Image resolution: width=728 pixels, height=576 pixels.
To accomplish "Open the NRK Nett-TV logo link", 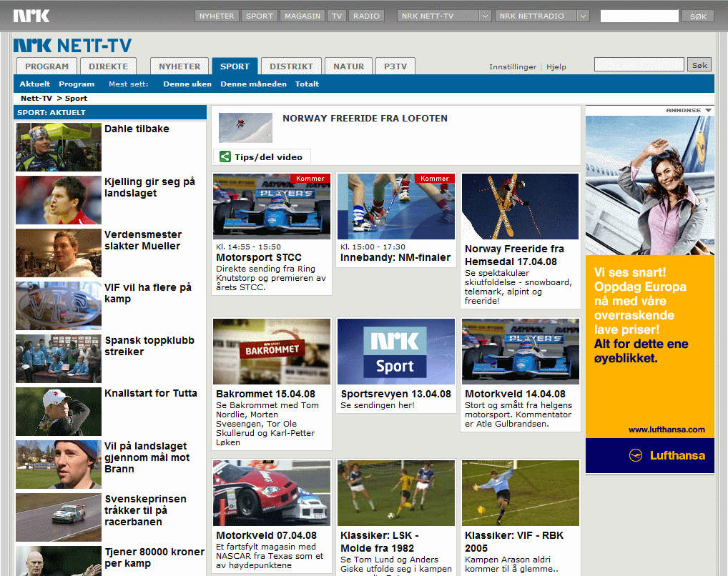I will 72,46.
